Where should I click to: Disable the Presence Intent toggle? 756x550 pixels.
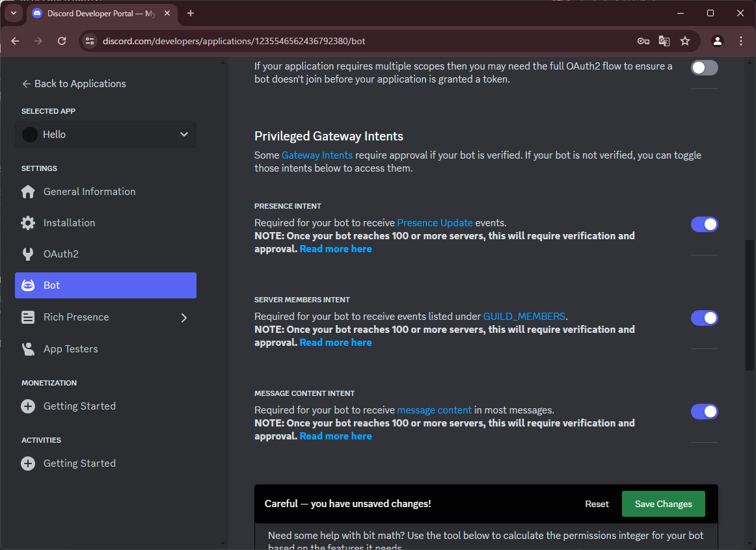coord(705,224)
